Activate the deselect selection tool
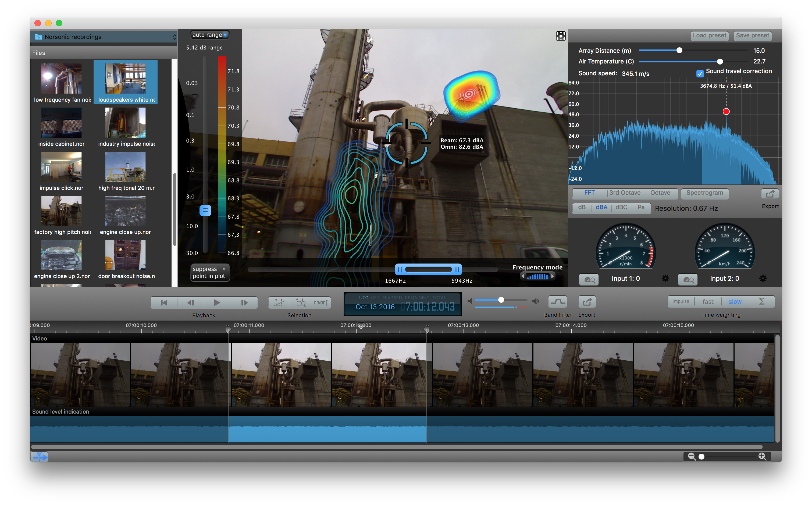Screen dimensions: 812x505 (279, 303)
